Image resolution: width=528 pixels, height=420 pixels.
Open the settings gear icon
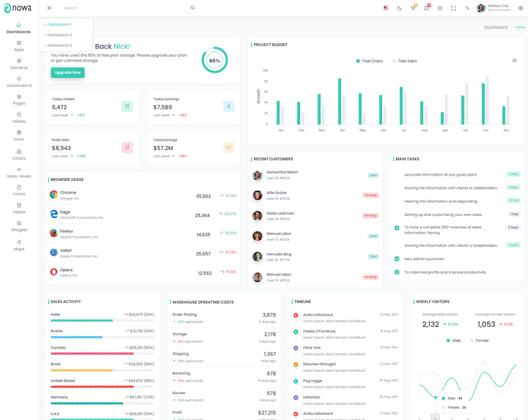tap(521, 8)
